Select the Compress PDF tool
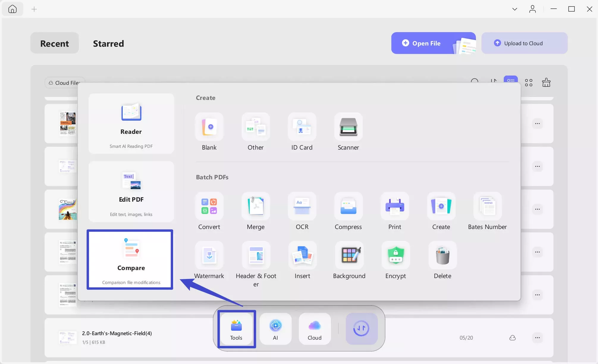The image size is (598, 364). pyautogui.click(x=348, y=206)
